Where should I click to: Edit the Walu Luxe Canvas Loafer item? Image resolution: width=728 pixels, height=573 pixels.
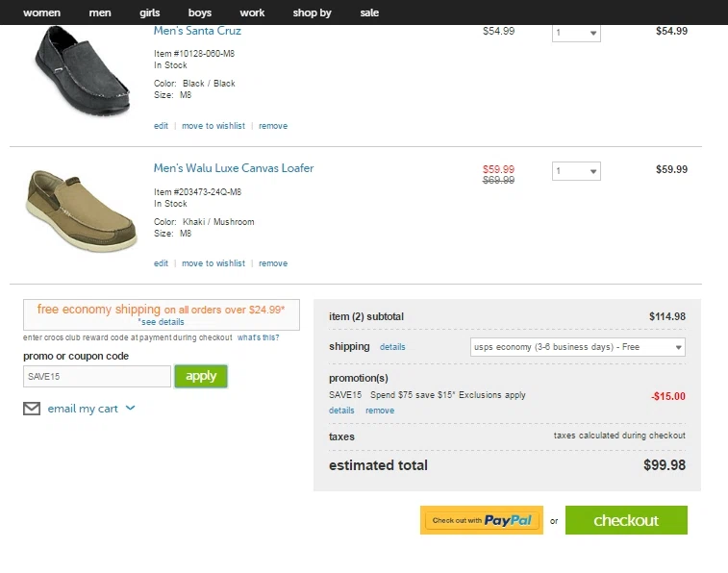click(x=162, y=263)
